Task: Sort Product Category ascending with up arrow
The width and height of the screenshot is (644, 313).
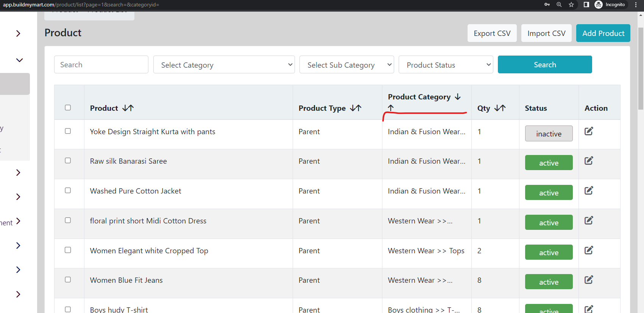Action: point(391,108)
